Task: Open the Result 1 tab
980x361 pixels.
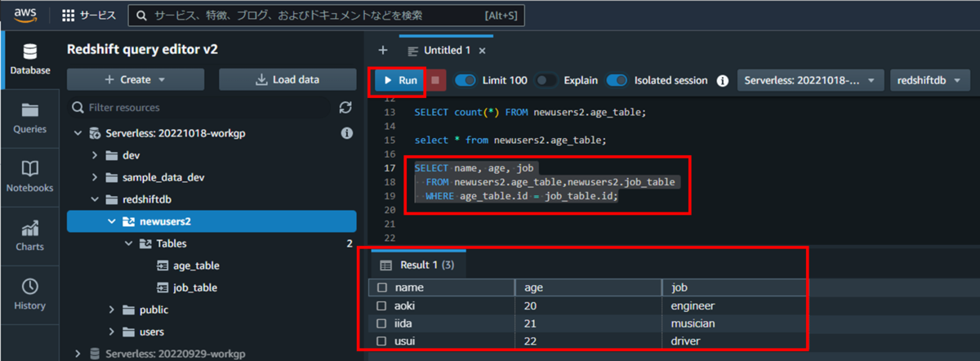Action: tap(419, 265)
